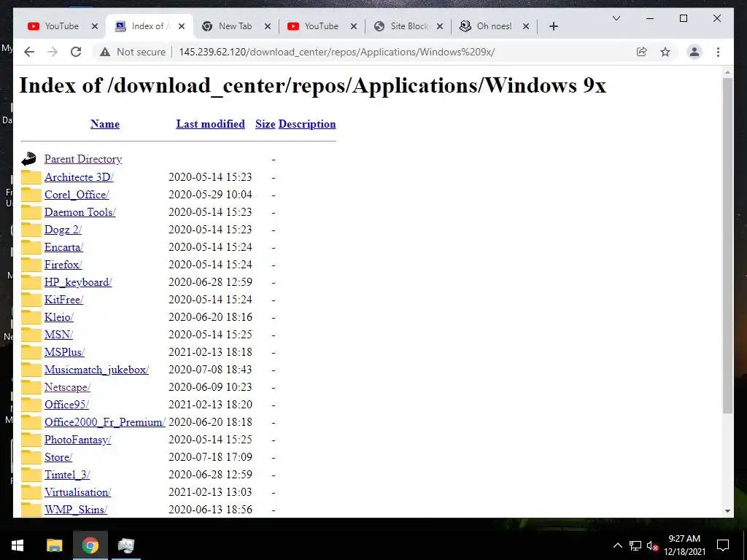747x560 pixels.
Task: Reload the page with the refresh icon
Action: click(76, 52)
